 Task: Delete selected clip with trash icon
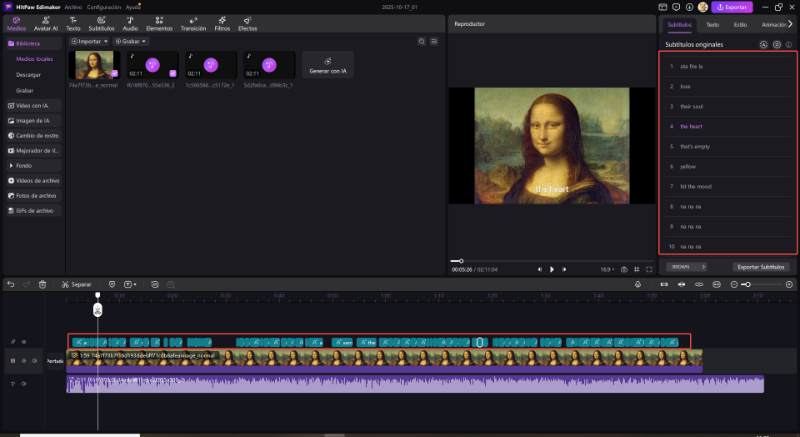43,284
